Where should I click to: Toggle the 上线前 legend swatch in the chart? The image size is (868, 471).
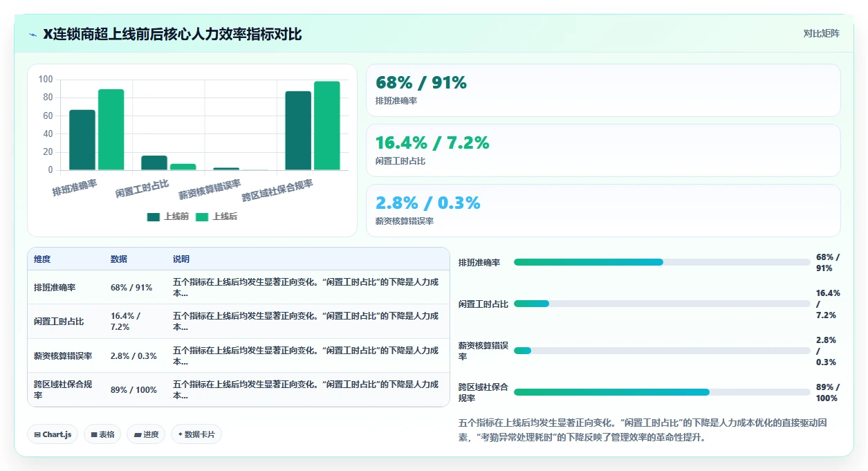[x=154, y=217]
